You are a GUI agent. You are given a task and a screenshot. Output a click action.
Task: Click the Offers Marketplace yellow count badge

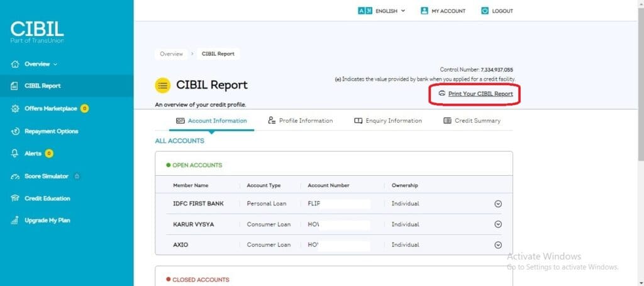click(84, 108)
